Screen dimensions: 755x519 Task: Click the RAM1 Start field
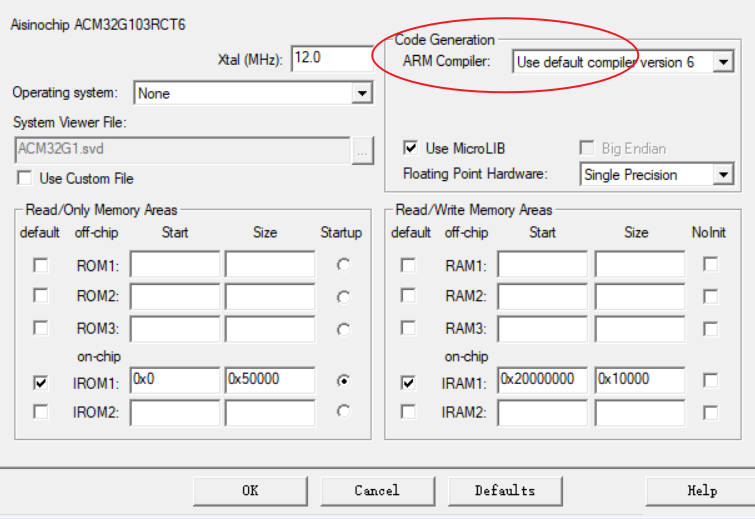click(x=543, y=263)
